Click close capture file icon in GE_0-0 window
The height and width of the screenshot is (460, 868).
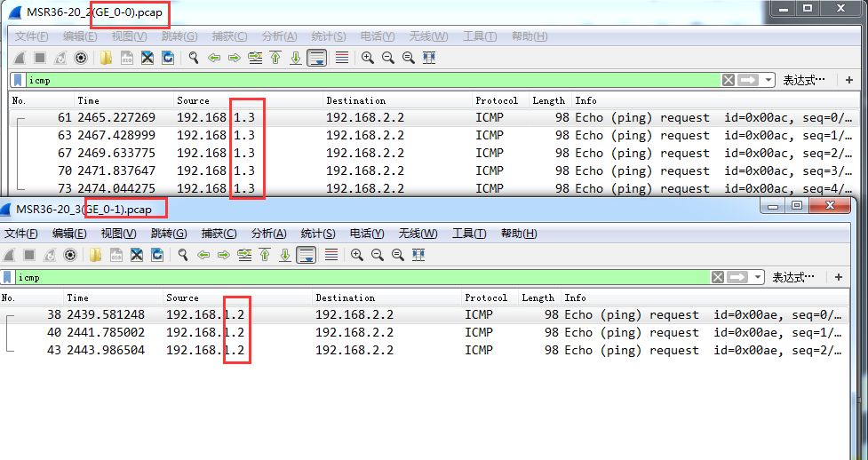coord(147,58)
